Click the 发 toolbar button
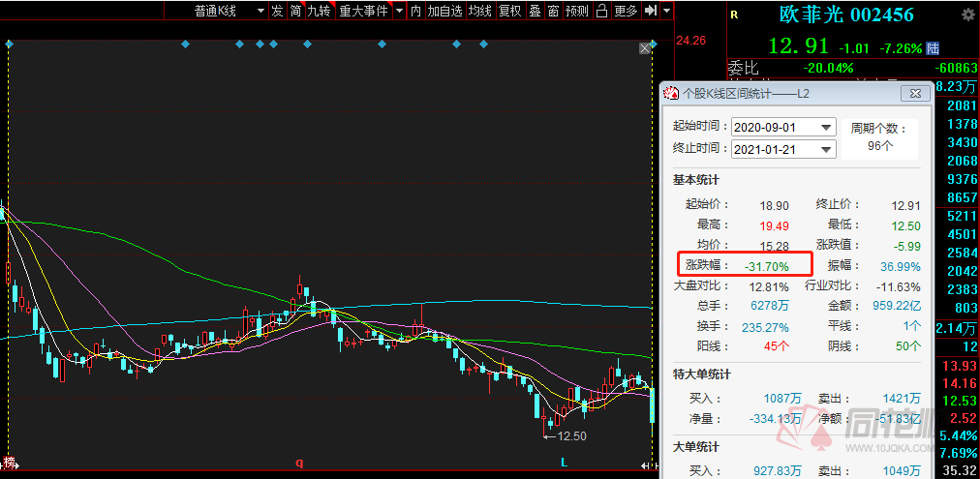This screenshot has width=980, height=479. click(x=277, y=11)
